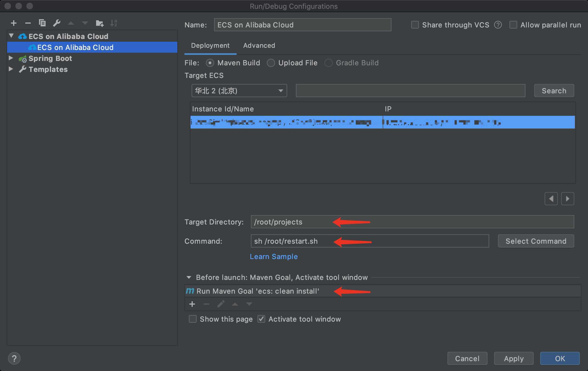Switch to the Deployment tab
The width and height of the screenshot is (588, 371).
pos(210,46)
